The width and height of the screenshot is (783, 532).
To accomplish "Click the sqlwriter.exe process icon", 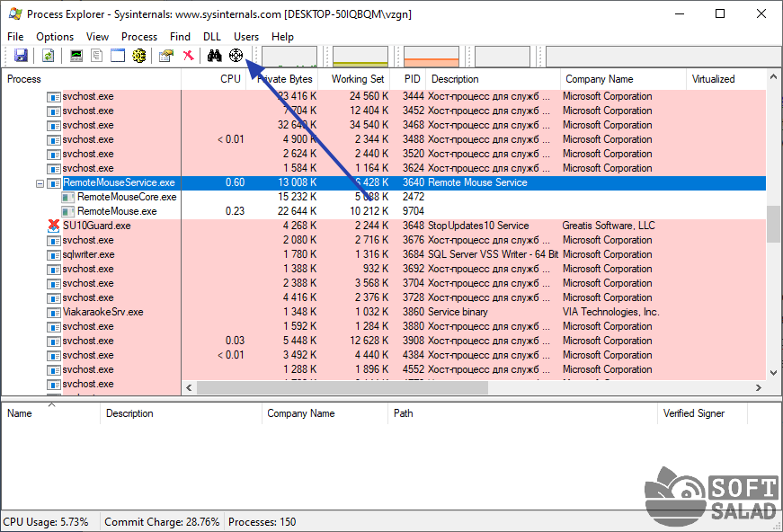I will [53, 255].
